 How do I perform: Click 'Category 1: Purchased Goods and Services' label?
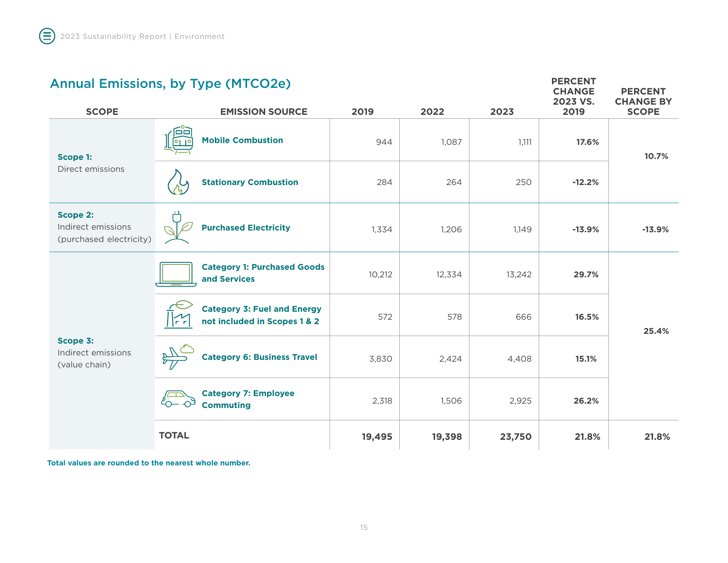(263, 273)
